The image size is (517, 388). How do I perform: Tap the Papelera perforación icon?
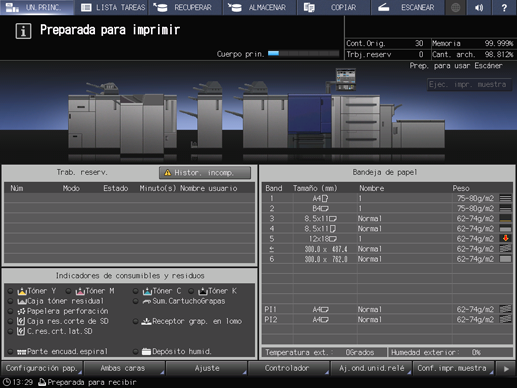pos(21,311)
